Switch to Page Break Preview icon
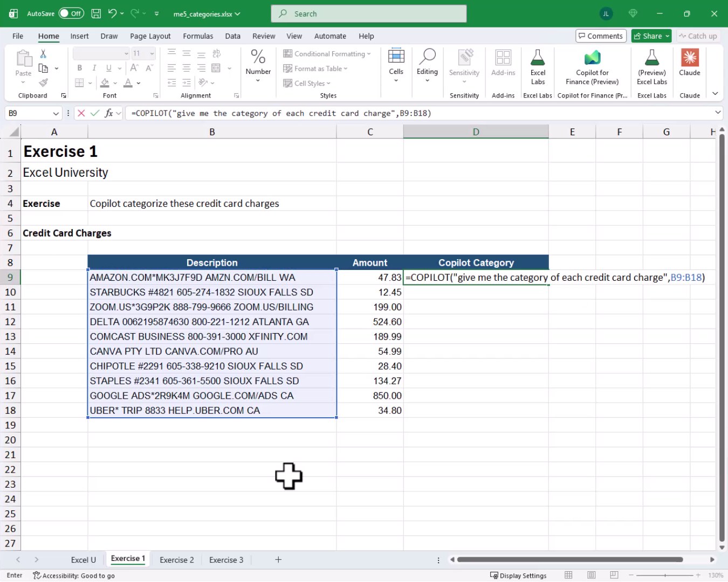The image size is (728, 582). click(x=614, y=576)
